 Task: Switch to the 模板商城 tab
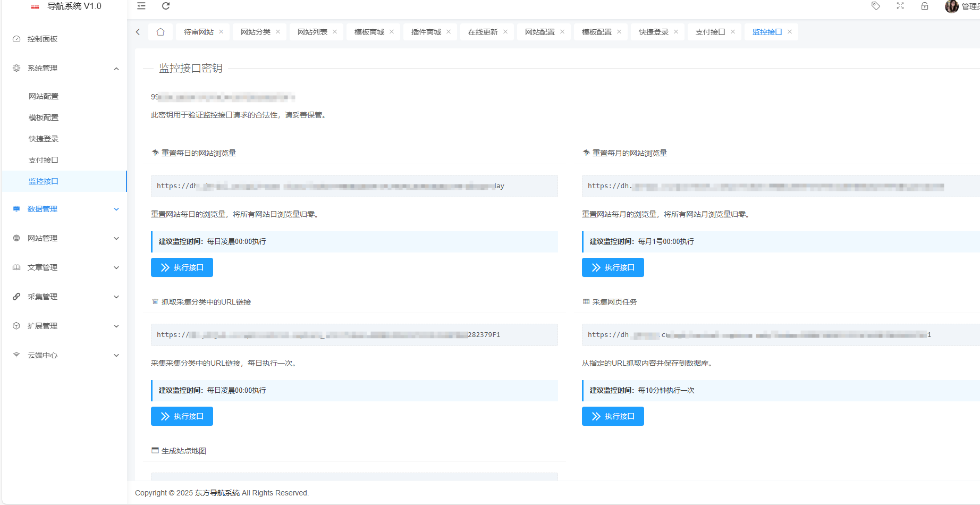pos(369,32)
